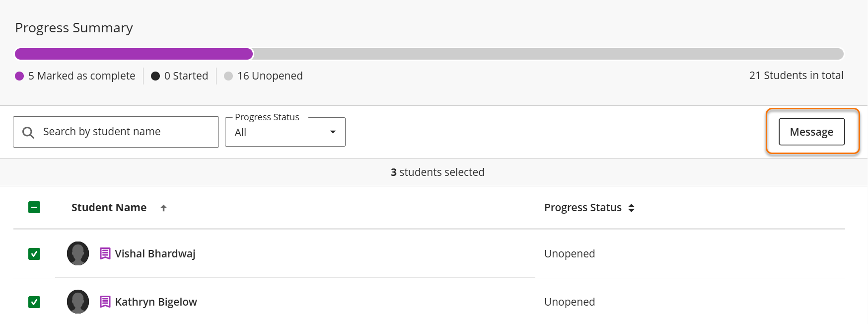
Task: Click the gray 'Unopened' legend dot
Action: (x=228, y=76)
